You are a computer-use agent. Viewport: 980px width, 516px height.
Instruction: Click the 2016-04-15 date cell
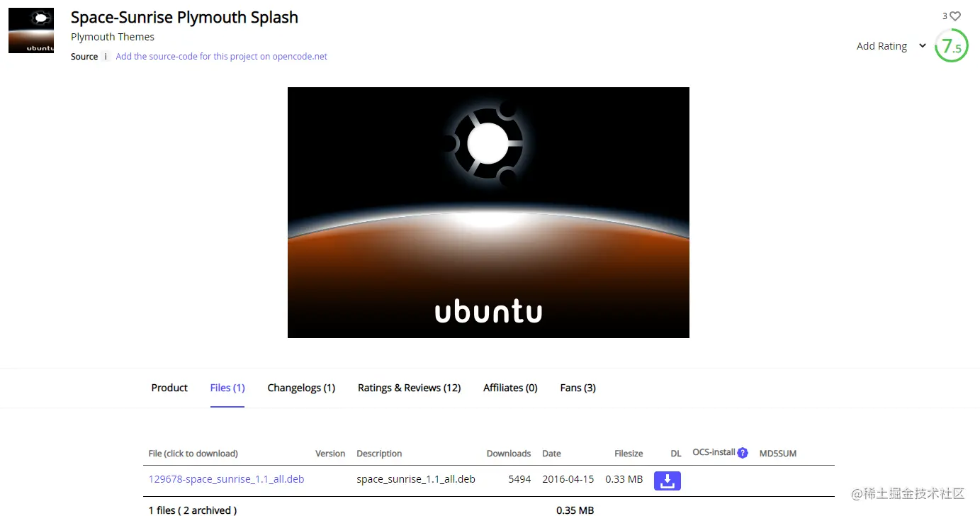pos(568,479)
